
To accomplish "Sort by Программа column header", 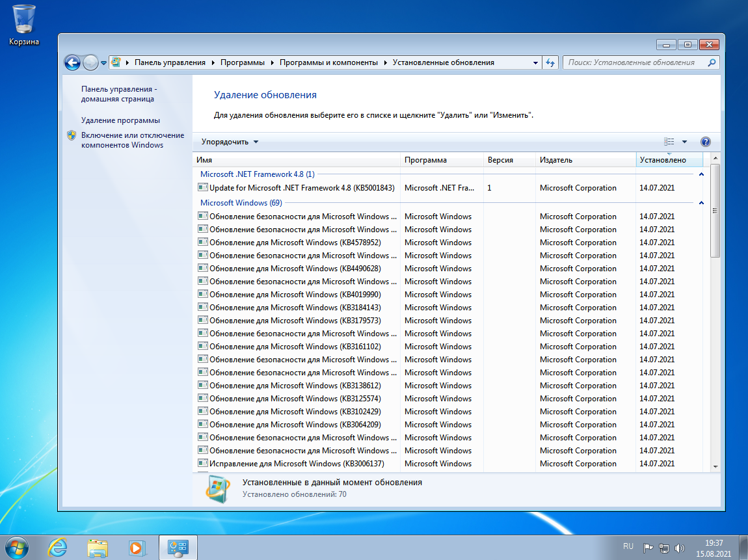I will tap(442, 160).
